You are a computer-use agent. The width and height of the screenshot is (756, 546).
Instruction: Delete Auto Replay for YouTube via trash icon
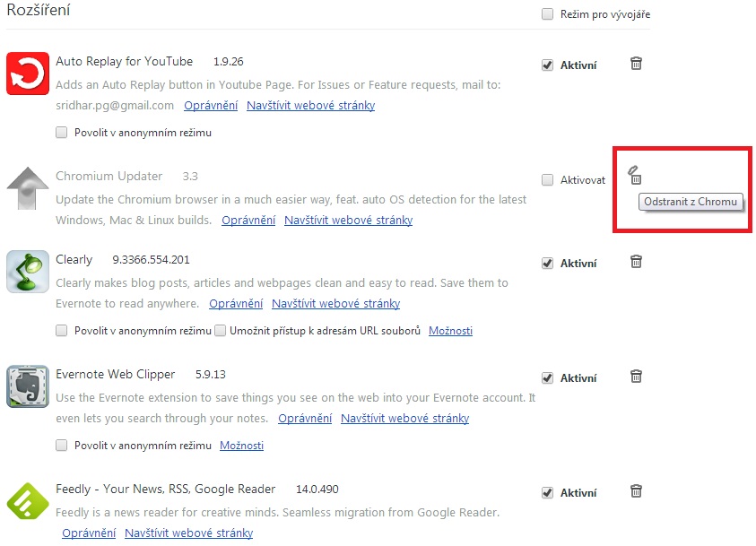(x=636, y=64)
